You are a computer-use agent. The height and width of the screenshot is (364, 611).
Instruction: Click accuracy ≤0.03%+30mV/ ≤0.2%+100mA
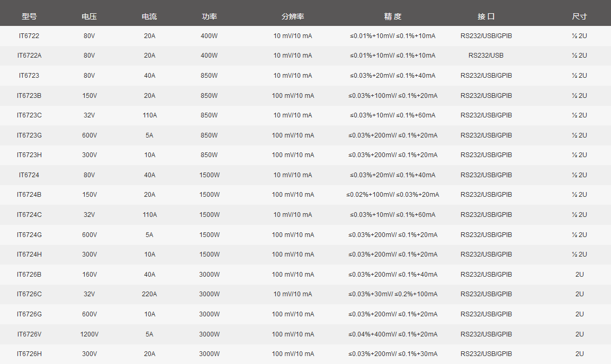pyautogui.click(x=393, y=294)
